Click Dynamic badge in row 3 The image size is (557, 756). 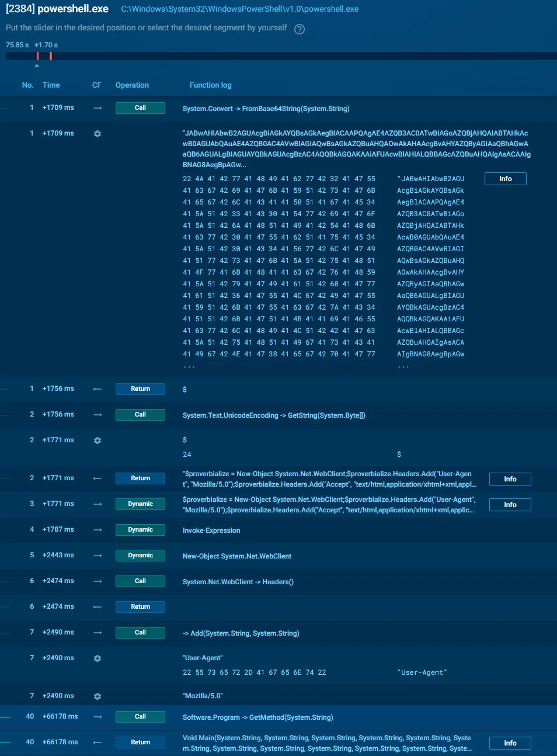[140, 504]
